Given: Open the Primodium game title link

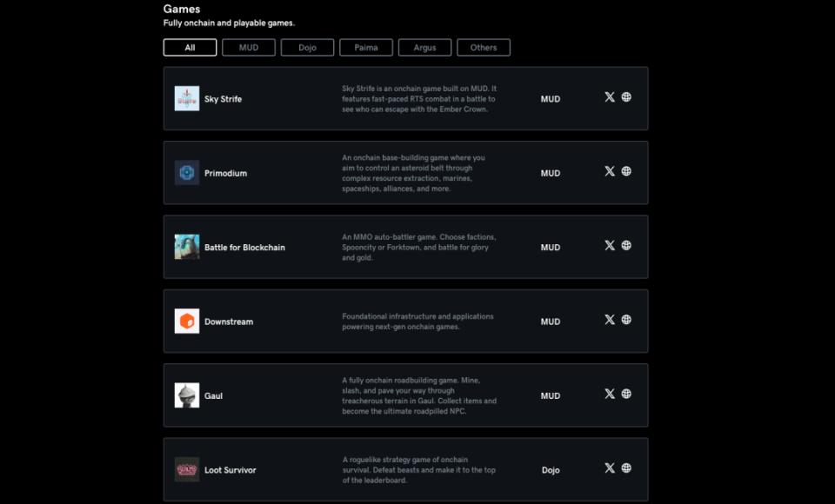Looking at the screenshot, I should pos(226,174).
